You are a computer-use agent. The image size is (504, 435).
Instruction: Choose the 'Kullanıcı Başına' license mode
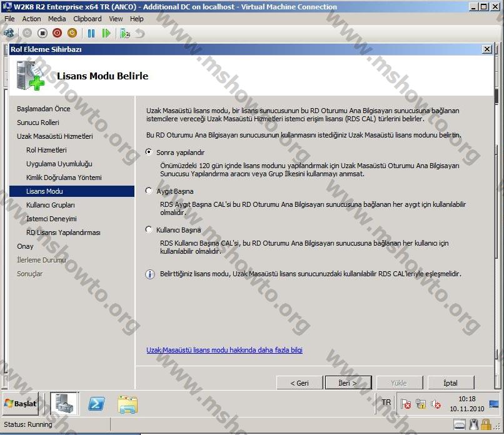[x=149, y=229]
